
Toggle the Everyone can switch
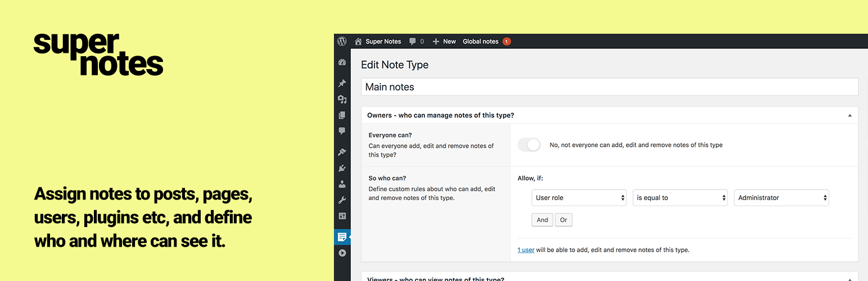tap(529, 145)
